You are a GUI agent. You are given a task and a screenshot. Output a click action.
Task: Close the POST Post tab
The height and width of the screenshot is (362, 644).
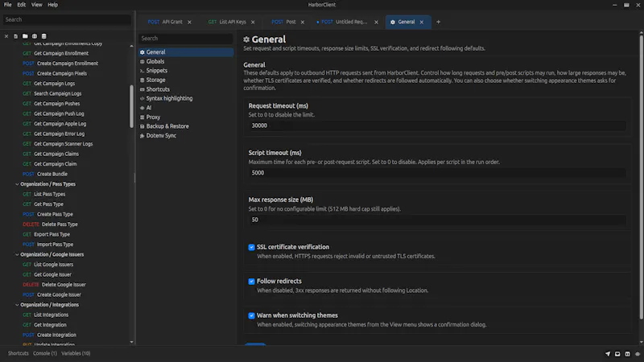[x=303, y=23]
